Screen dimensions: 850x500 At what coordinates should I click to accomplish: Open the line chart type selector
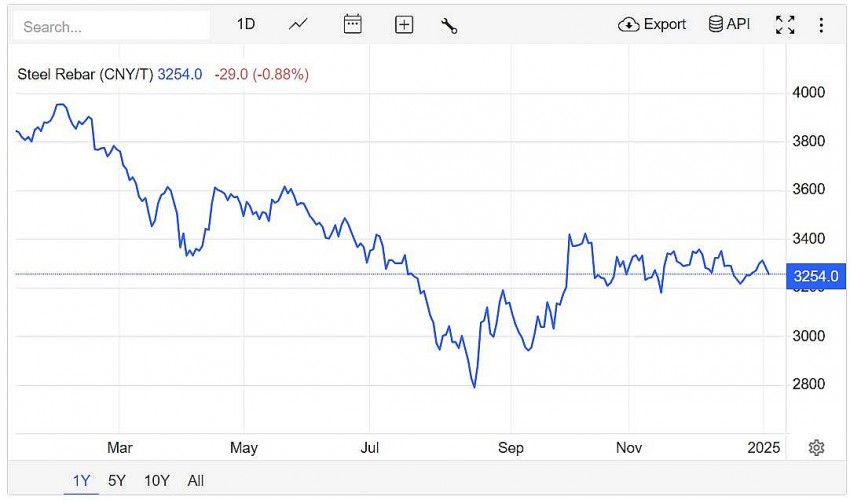click(x=298, y=25)
